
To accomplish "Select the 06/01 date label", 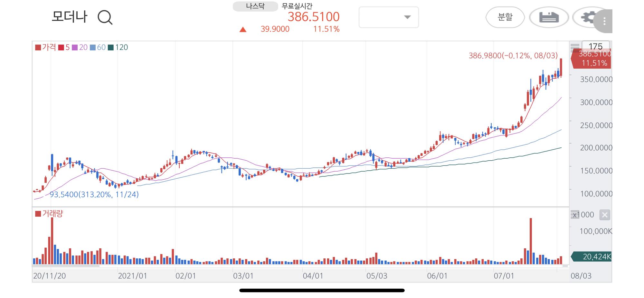I will pos(437,276).
